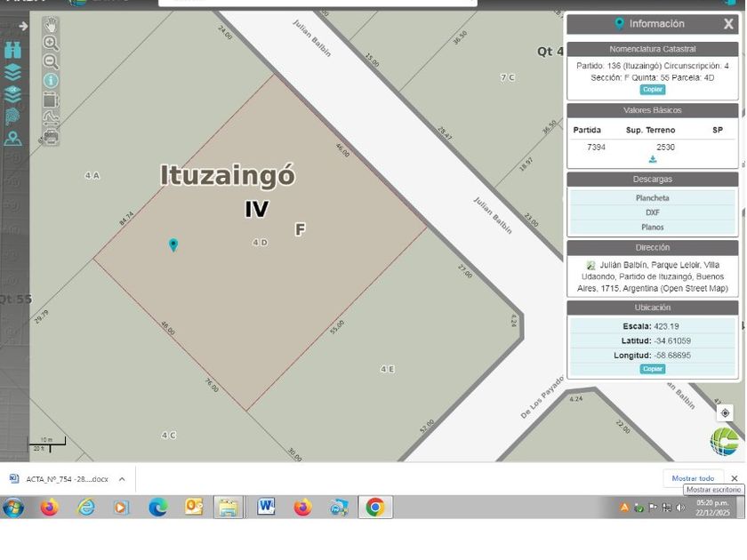Click the Dirección map icon

coord(590,266)
